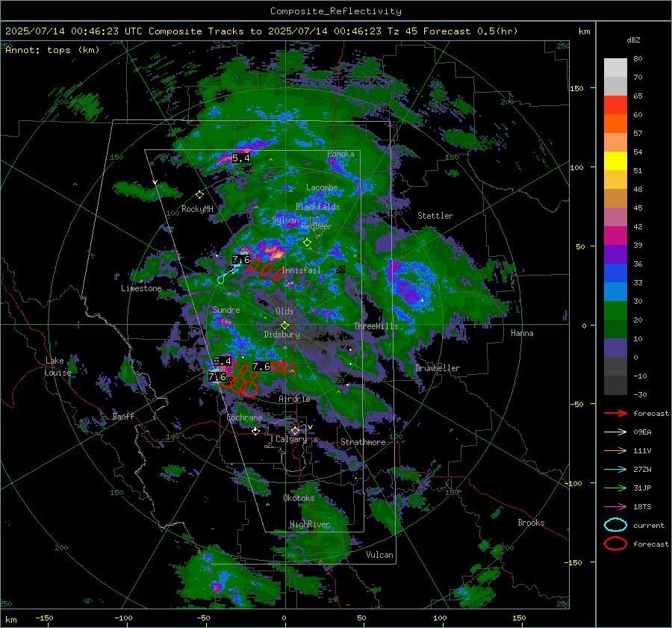Screen dimensions: 672x628
Task: Click the cyan current ellipse legend icon
Action: point(615,525)
